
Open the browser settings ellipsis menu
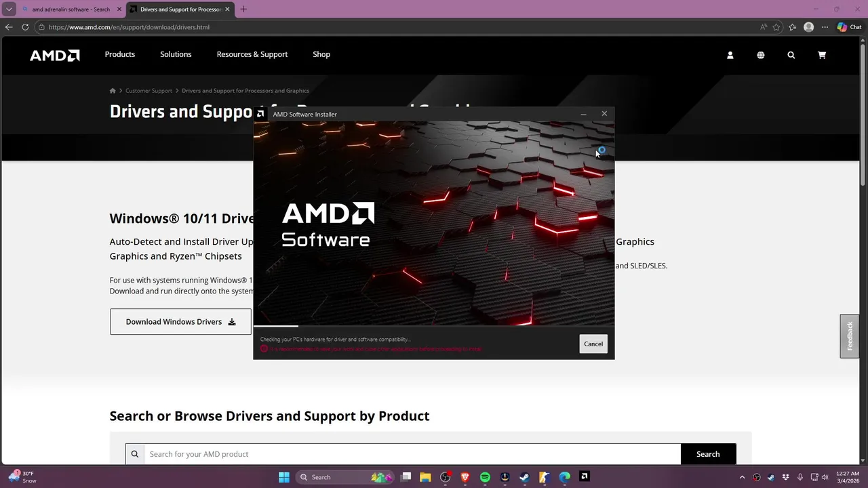click(825, 27)
